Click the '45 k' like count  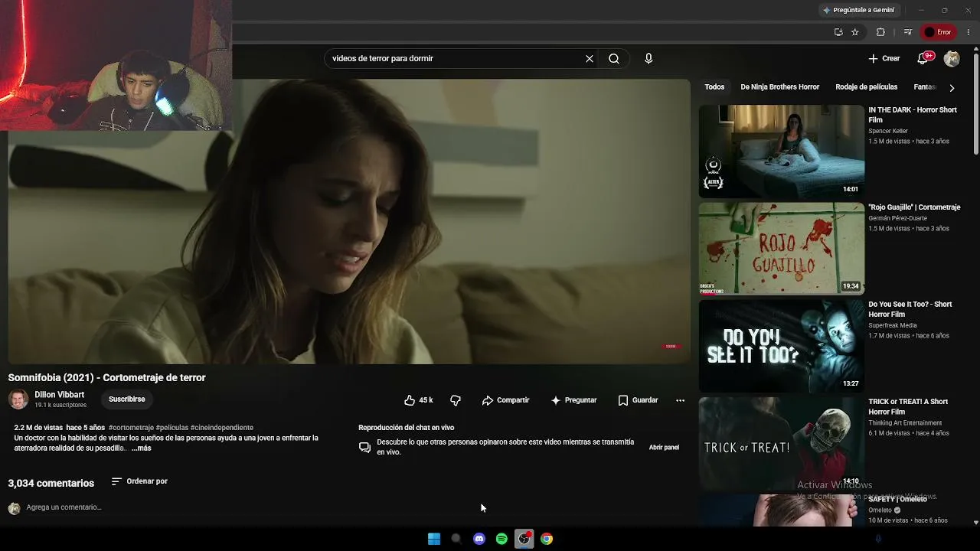coord(426,400)
